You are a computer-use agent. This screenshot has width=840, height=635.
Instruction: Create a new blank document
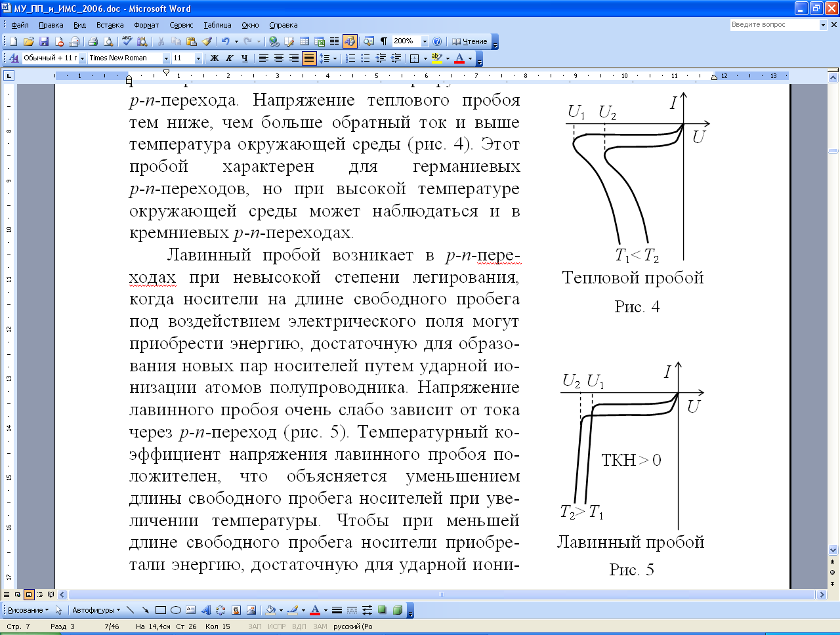click(13, 41)
